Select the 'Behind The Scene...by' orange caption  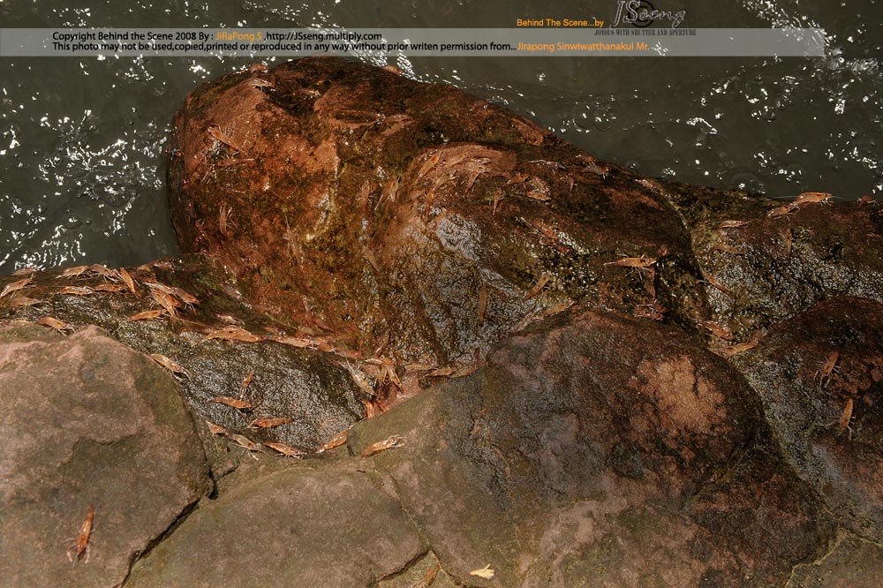(560, 22)
